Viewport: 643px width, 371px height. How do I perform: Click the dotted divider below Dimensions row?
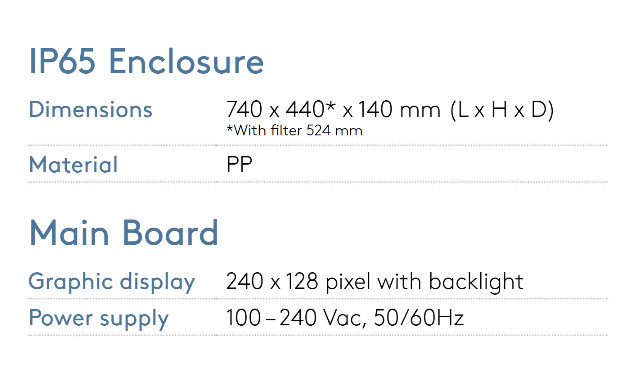click(x=318, y=145)
